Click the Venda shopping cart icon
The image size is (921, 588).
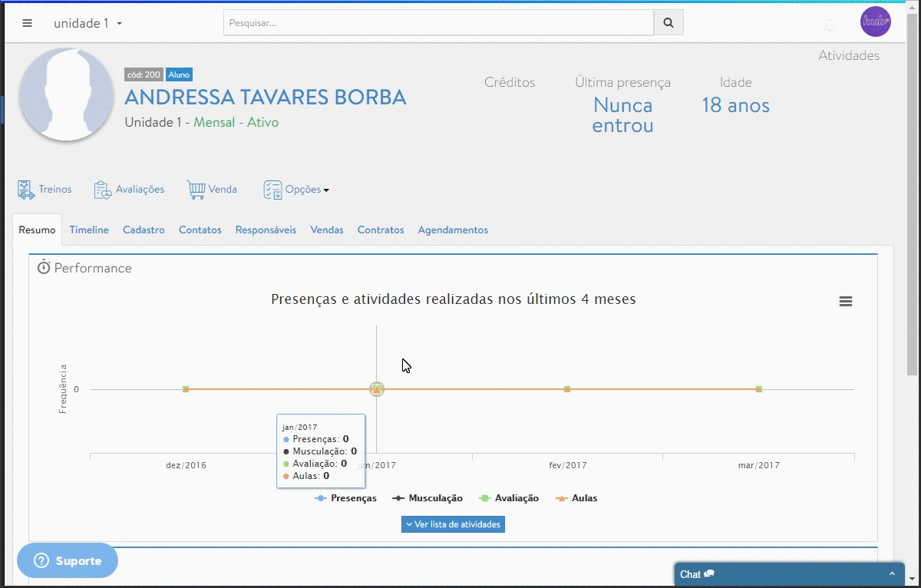point(196,190)
